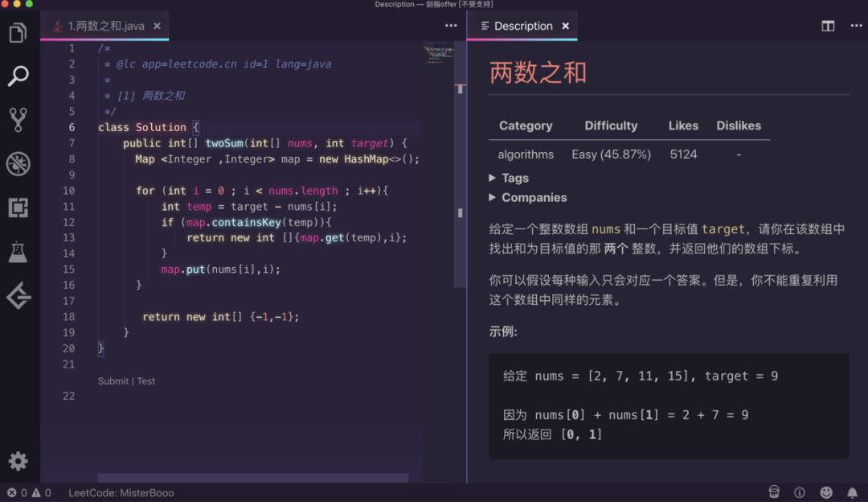Click the horizontal scrollbar of the code editor
This screenshot has height=502, width=868.
click(253, 478)
